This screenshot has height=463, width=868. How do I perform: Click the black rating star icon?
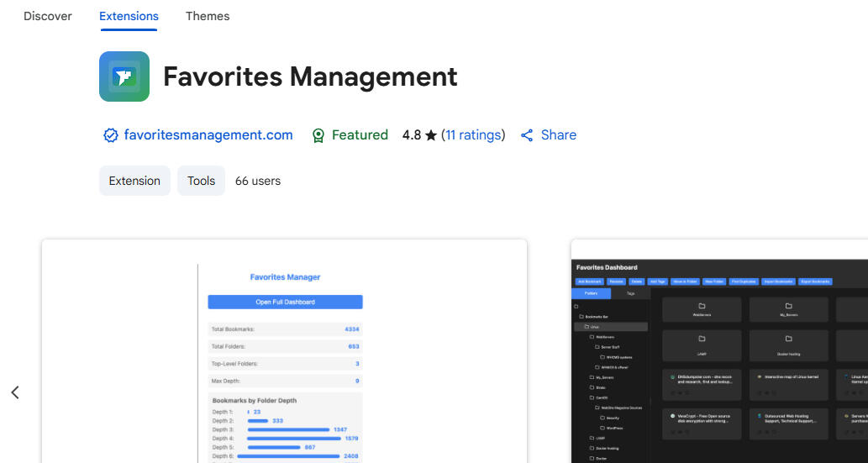pos(431,135)
